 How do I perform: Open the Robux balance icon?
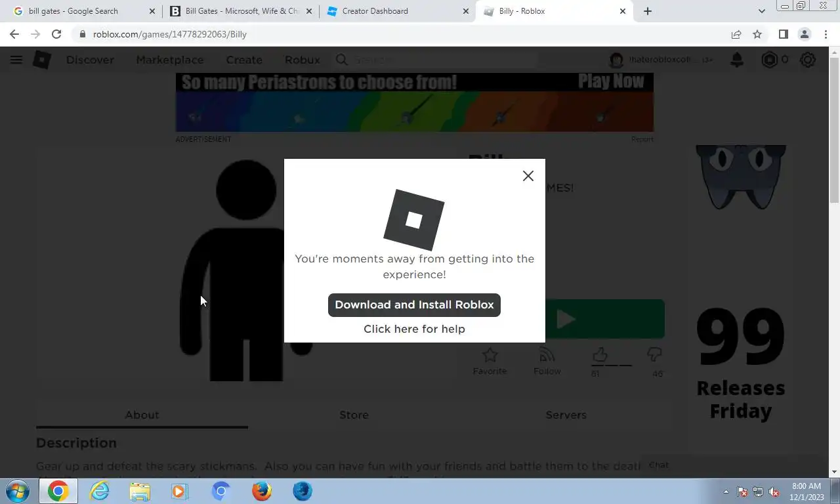(x=769, y=60)
